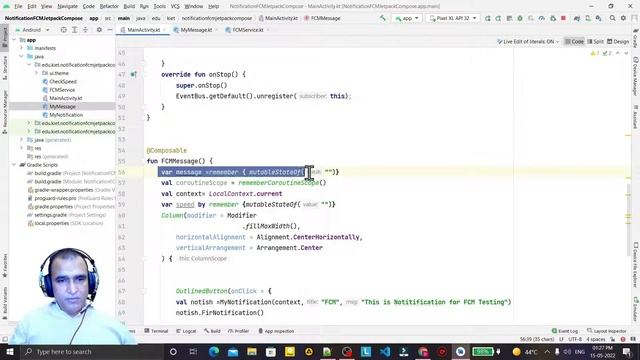Open Gradle tool window on right stripe
The width and height of the screenshot is (640, 360).
pyautogui.click(x=636, y=39)
